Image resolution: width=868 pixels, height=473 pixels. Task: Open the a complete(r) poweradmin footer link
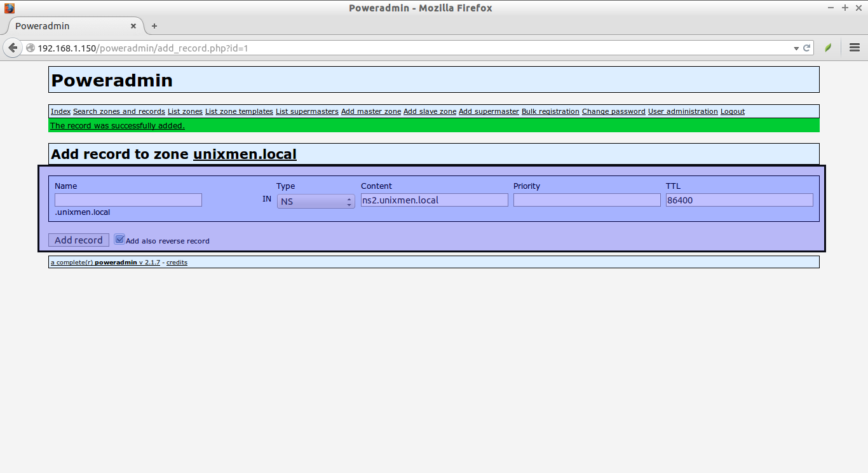point(105,262)
